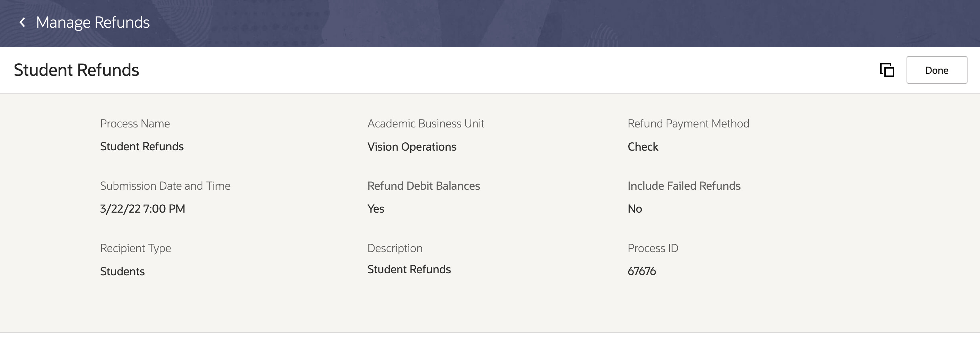Click the Refund Payment Method label
This screenshot has width=980, height=338.
point(688,124)
